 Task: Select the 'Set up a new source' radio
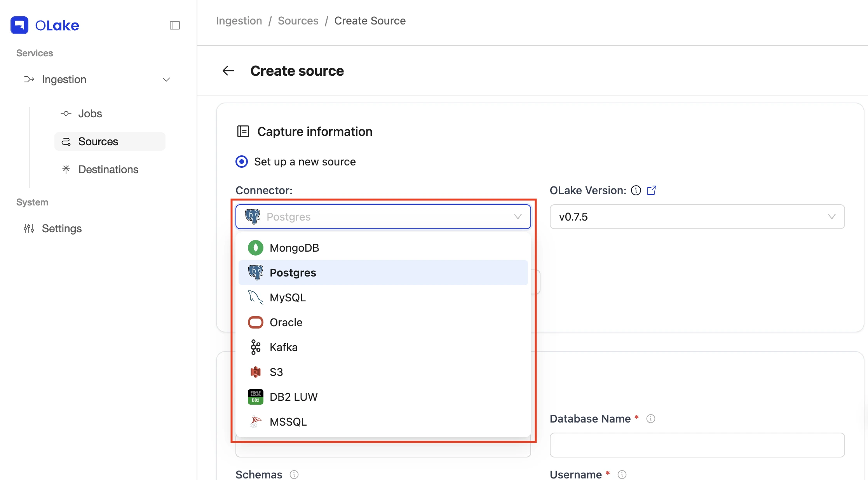coord(242,162)
